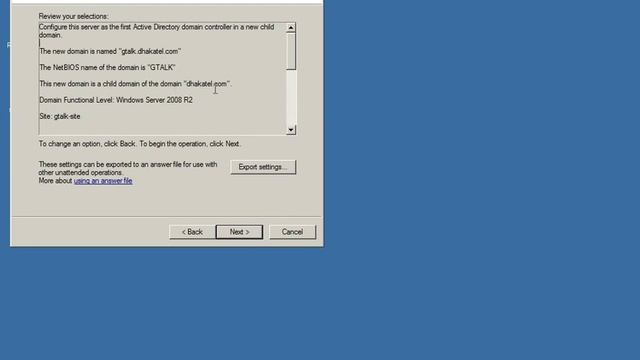Click the child domain of "dhakatel.com" line
Screen dimensions: 640x360
(x=136, y=84)
